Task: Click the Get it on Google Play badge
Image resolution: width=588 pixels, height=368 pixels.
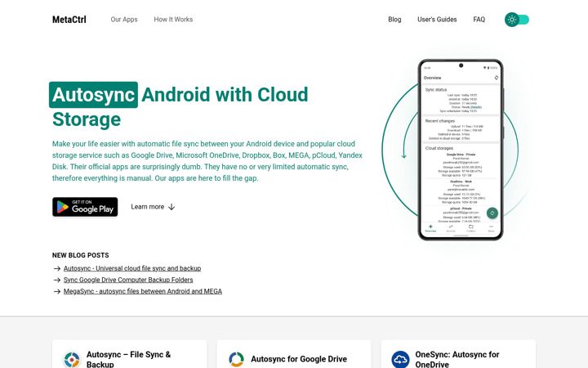Action: pyautogui.click(x=85, y=207)
